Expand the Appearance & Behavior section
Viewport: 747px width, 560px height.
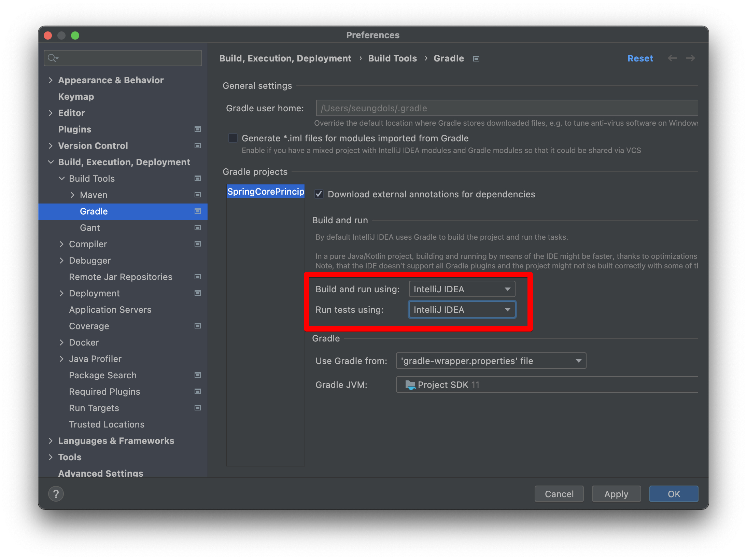pos(51,80)
